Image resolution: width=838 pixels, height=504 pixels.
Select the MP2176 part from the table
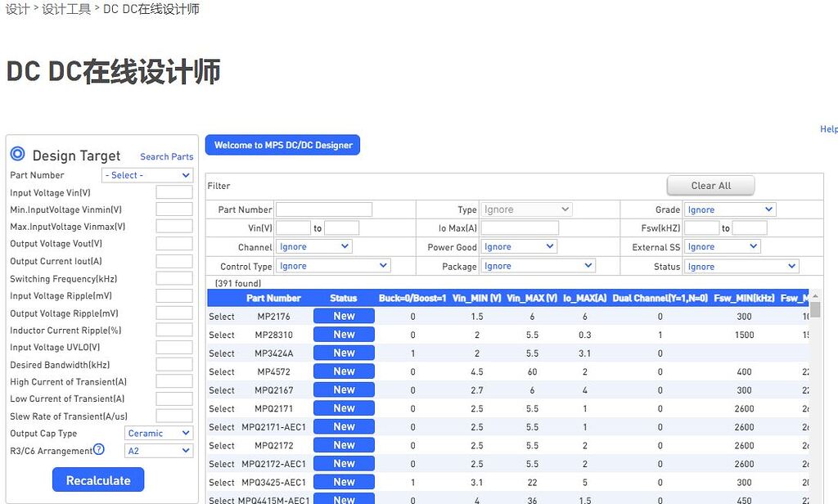coord(221,315)
